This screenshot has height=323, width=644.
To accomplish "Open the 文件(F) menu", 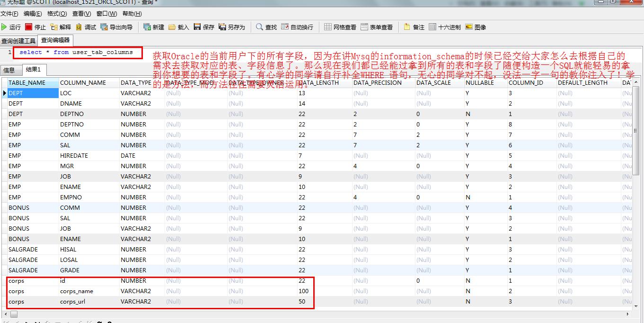I will pos(9,14).
